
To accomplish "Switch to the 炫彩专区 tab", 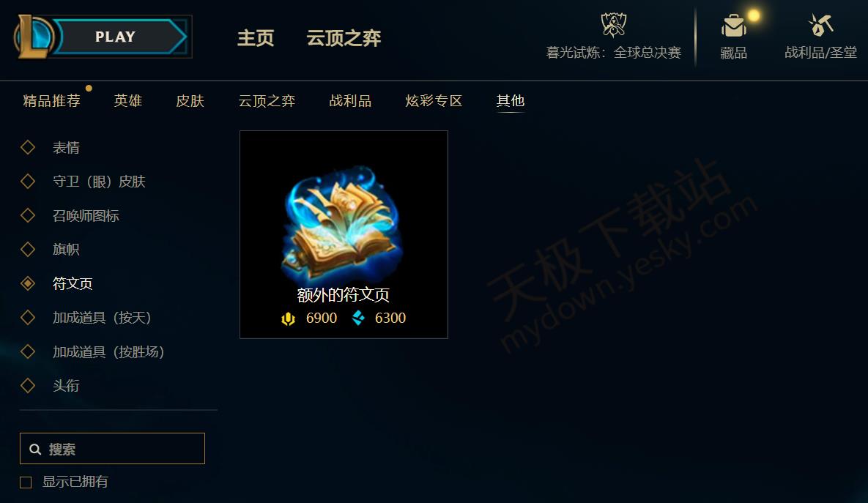I will 434,101.
